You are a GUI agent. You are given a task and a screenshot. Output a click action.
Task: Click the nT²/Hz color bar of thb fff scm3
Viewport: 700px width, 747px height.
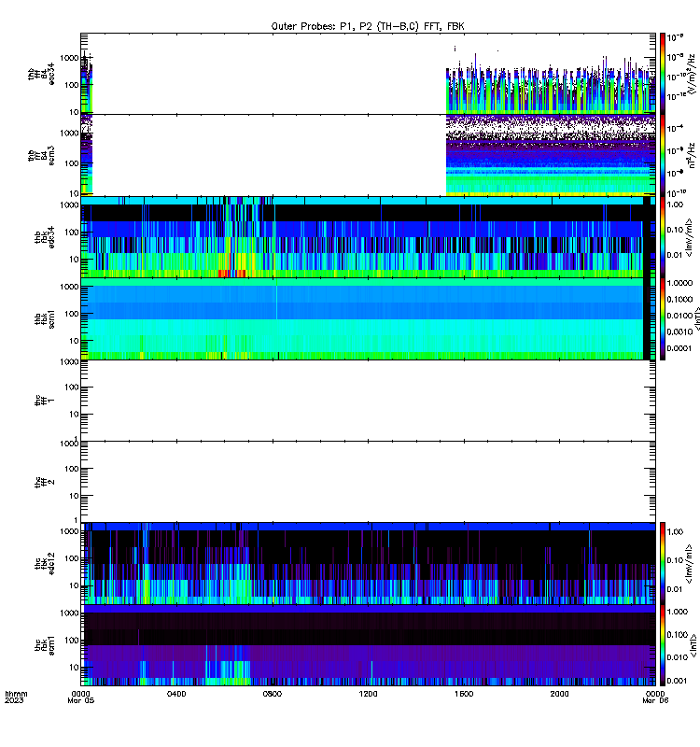coord(662,155)
